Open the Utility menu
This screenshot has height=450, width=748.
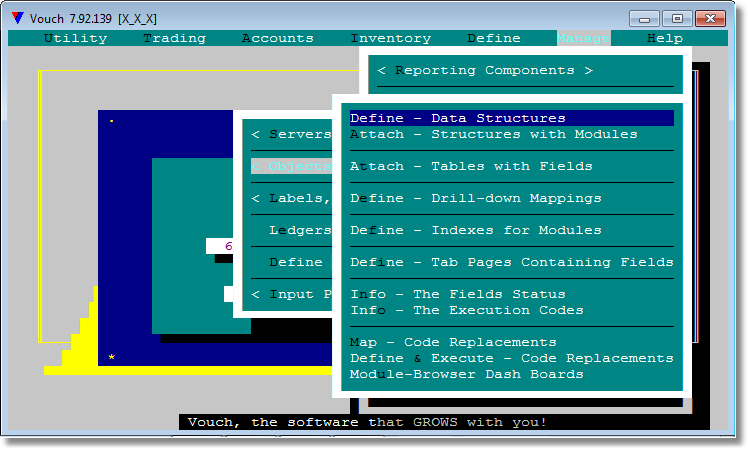(75, 38)
